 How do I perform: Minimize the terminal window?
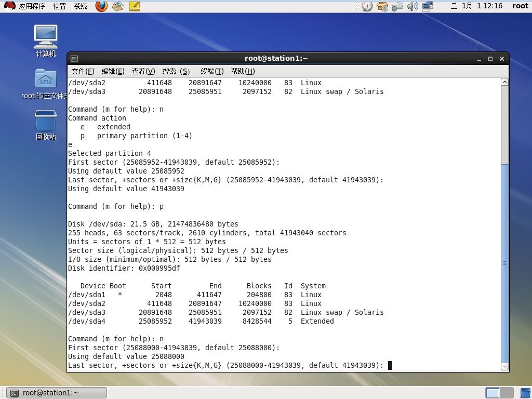click(x=479, y=59)
